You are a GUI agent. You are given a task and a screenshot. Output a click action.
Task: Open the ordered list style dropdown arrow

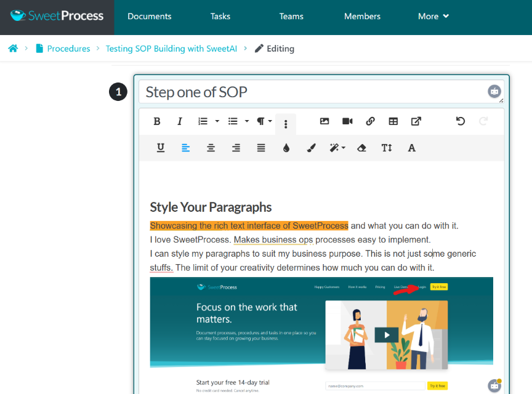coord(217,121)
